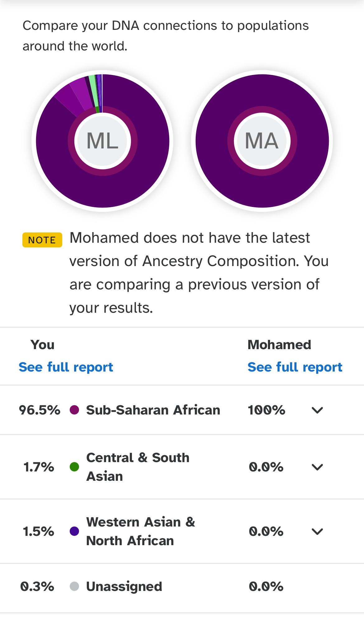Expand the Western Asian & North African chevron
The image size is (364, 618).
pos(317,531)
